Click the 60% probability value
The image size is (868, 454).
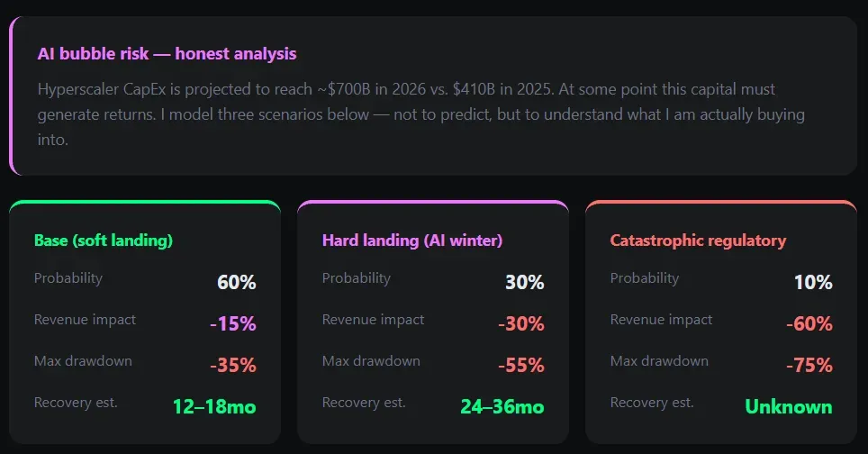tap(236, 282)
